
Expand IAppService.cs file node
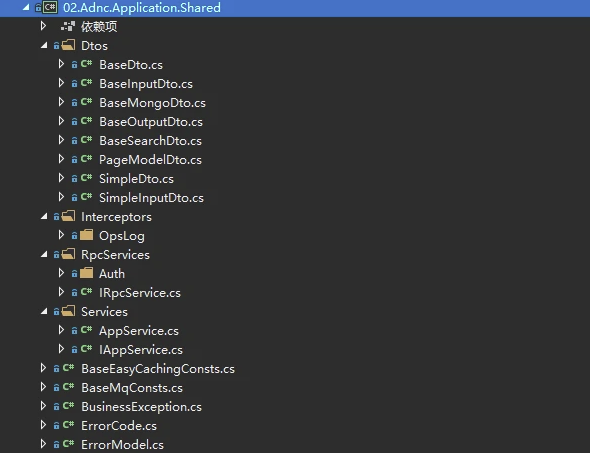click(61, 349)
